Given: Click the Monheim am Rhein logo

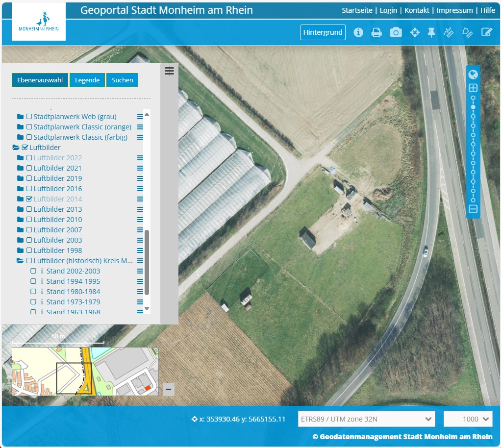Looking at the screenshot, I should pos(39,22).
